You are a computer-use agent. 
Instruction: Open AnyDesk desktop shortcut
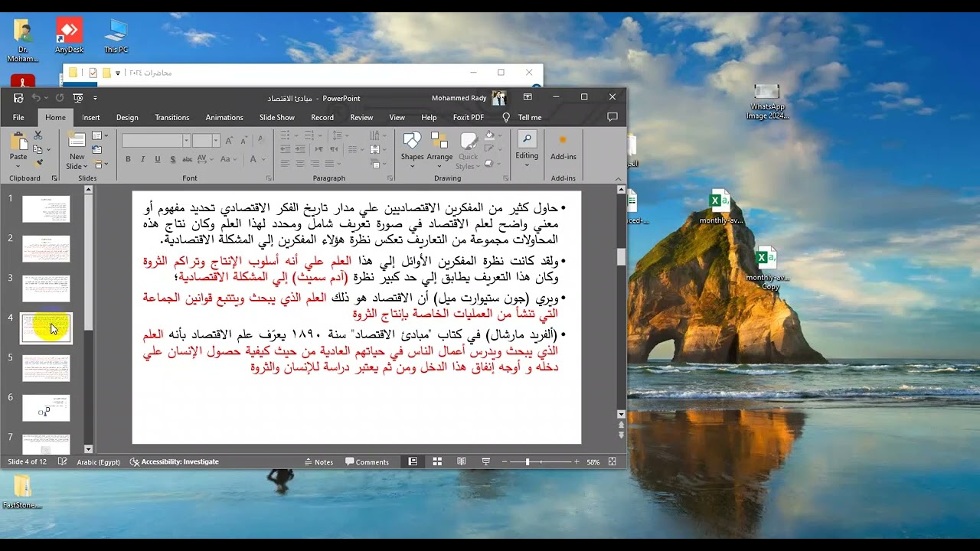click(x=69, y=35)
